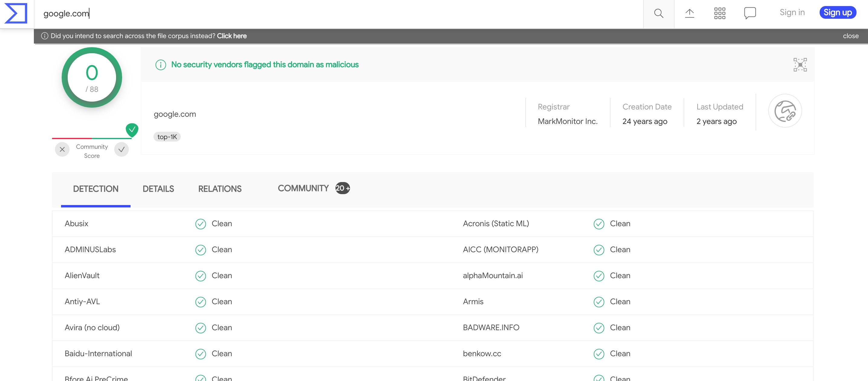Follow the 'Click here' file corpus link
868x381 pixels.
point(232,36)
